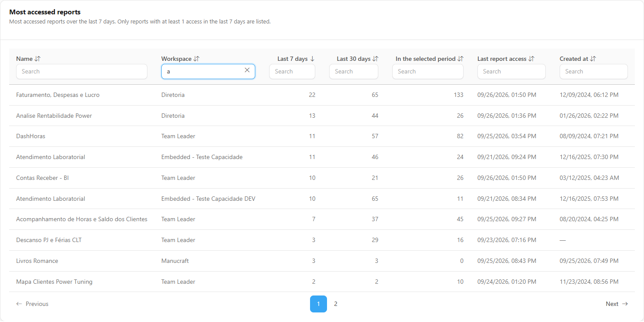Select page 1 in pagination
Image resolution: width=644 pixels, height=322 pixels.
318,304
